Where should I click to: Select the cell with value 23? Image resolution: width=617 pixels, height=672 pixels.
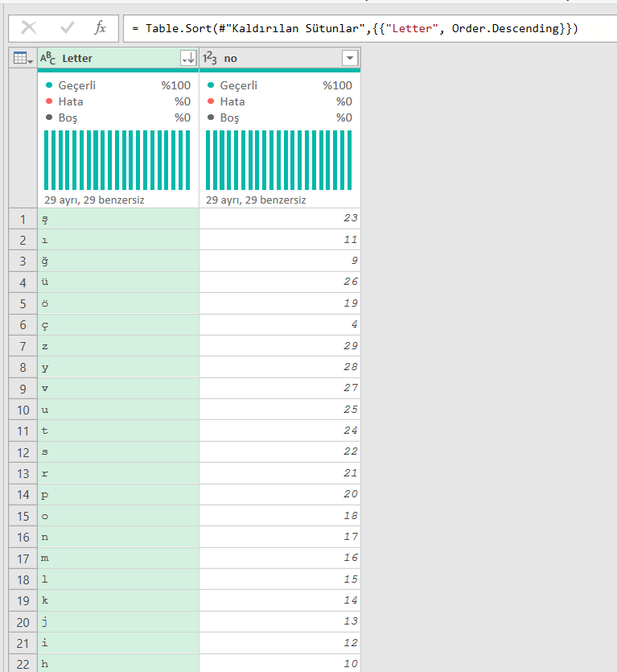point(280,219)
